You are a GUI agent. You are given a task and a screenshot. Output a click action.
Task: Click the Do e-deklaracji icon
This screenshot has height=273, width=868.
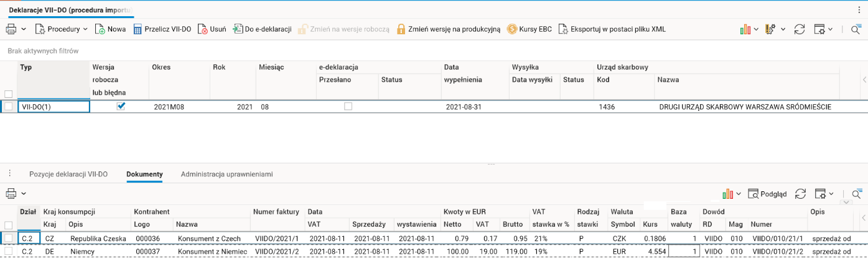(238, 29)
